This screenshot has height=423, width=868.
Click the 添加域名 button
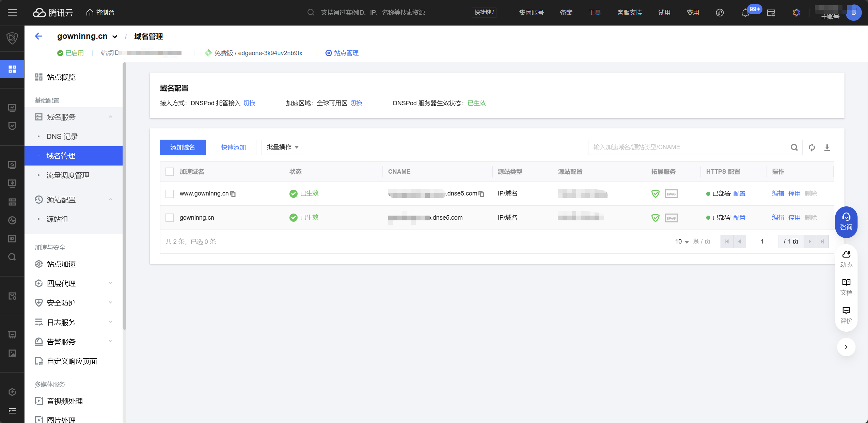click(x=183, y=147)
